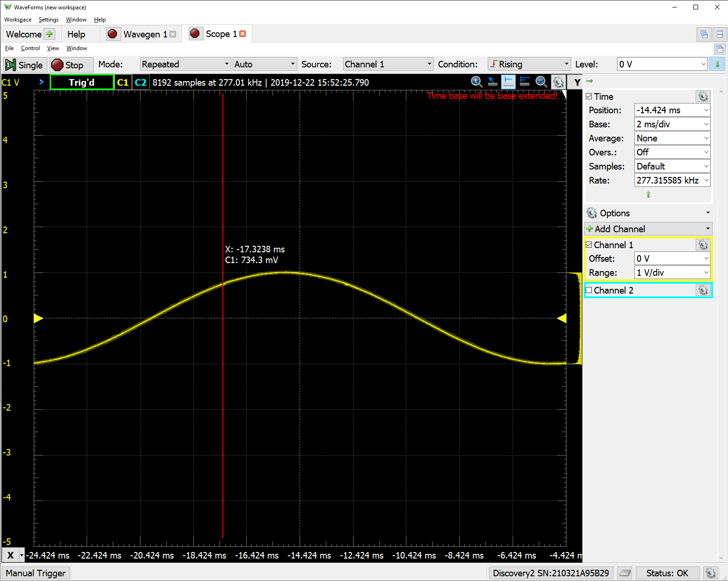Toggle the C2 channel badge
This screenshot has height=581, width=728.
140,82
